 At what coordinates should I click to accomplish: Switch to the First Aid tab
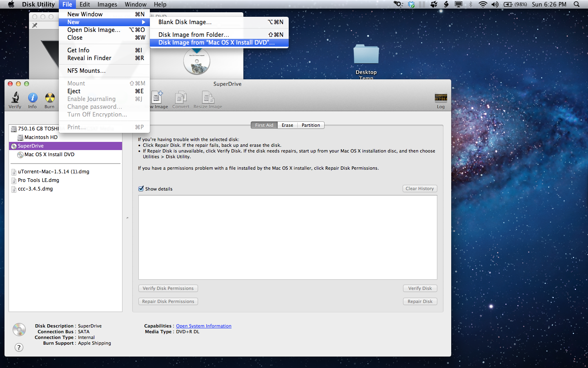click(x=264, y=125)
